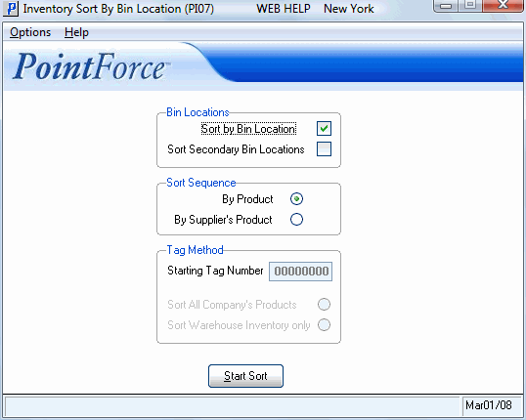Viewport: 526px width, 420px height.
Task: Click the Start Sort button
Action: click(x=245, y=376)
